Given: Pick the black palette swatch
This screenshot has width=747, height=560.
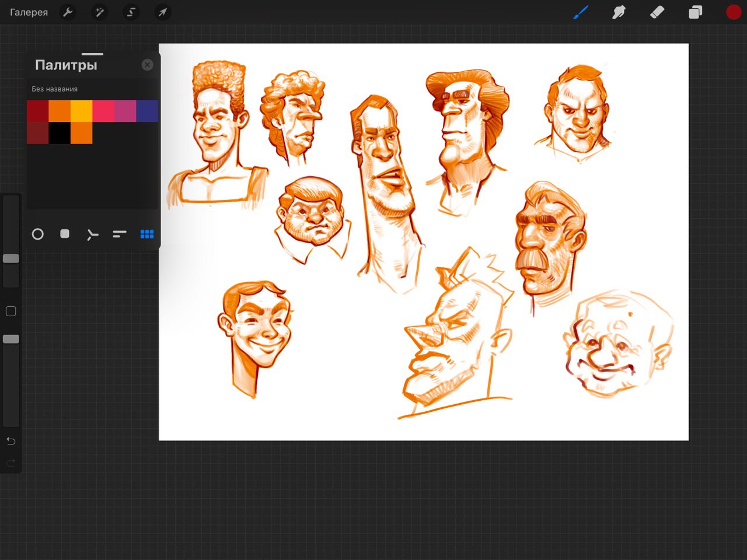Looking at the screenshot, I should pyautogui.click(x=60, y=132).
